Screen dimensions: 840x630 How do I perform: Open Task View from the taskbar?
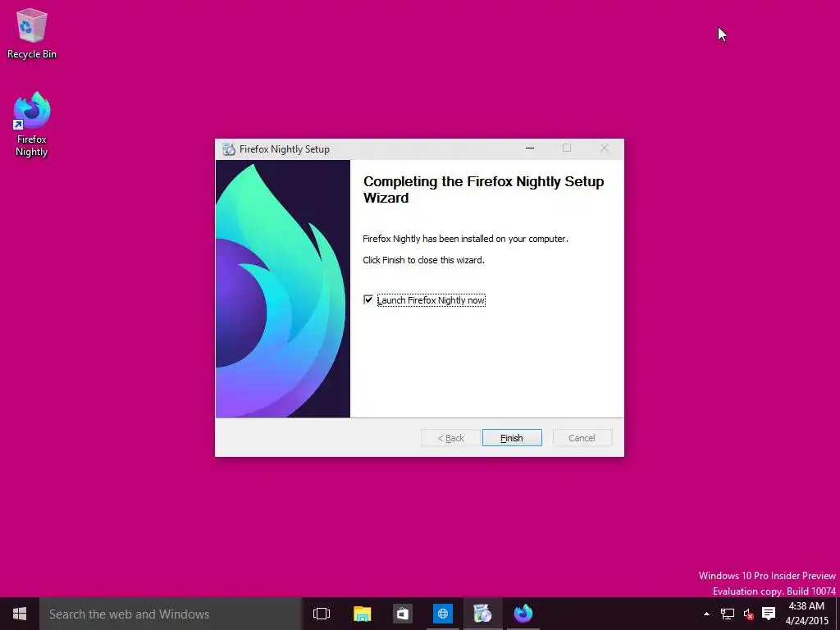[322, 614]
